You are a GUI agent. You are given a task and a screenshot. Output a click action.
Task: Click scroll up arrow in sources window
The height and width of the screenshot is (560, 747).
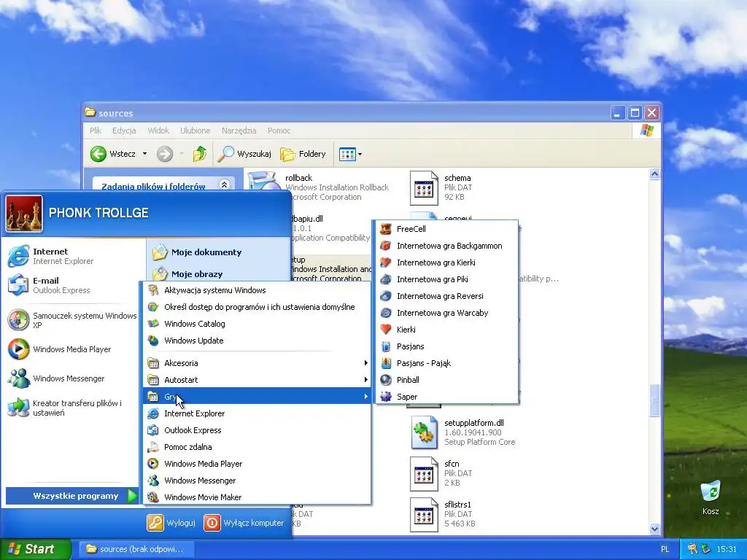pyautogui.click(x=654, y=174)
